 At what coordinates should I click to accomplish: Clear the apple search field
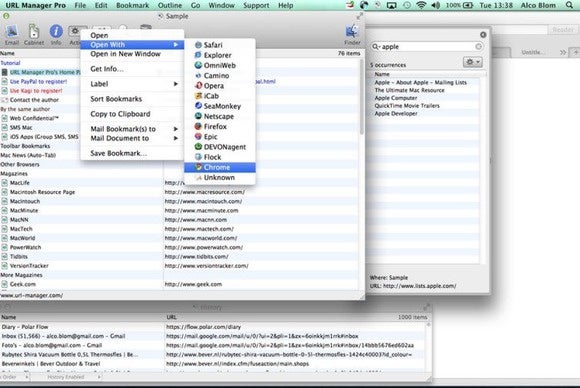[x=478, y=47]
